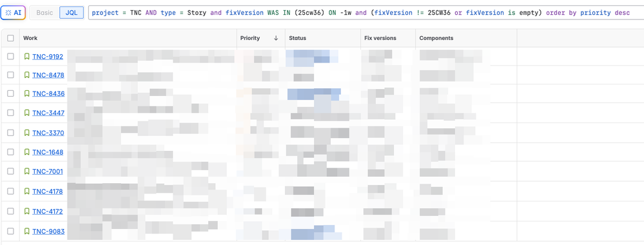This screenshot has height=245, width=644.
Task: Select the checkbox for TNC-3447
Action: pos(11,113)
